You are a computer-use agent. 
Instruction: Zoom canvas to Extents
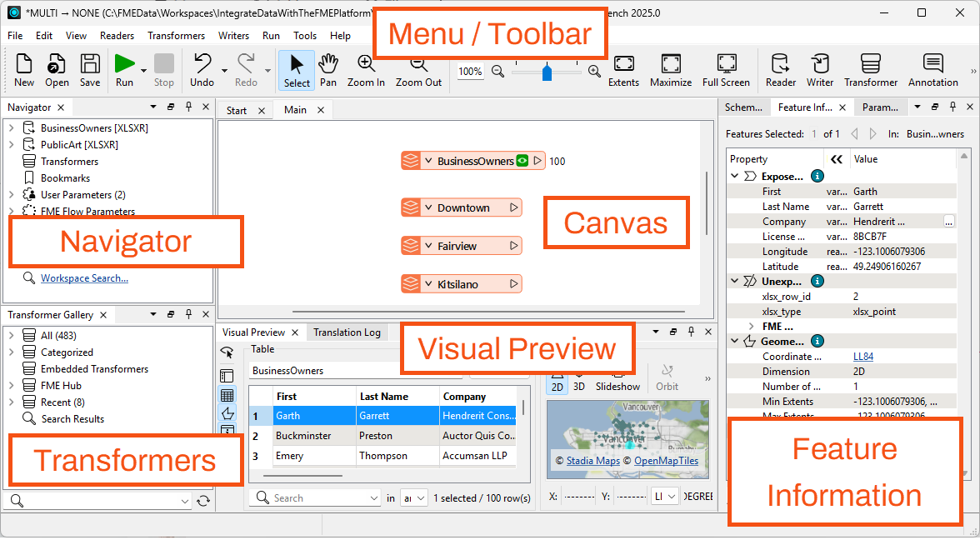coord(622,70)
